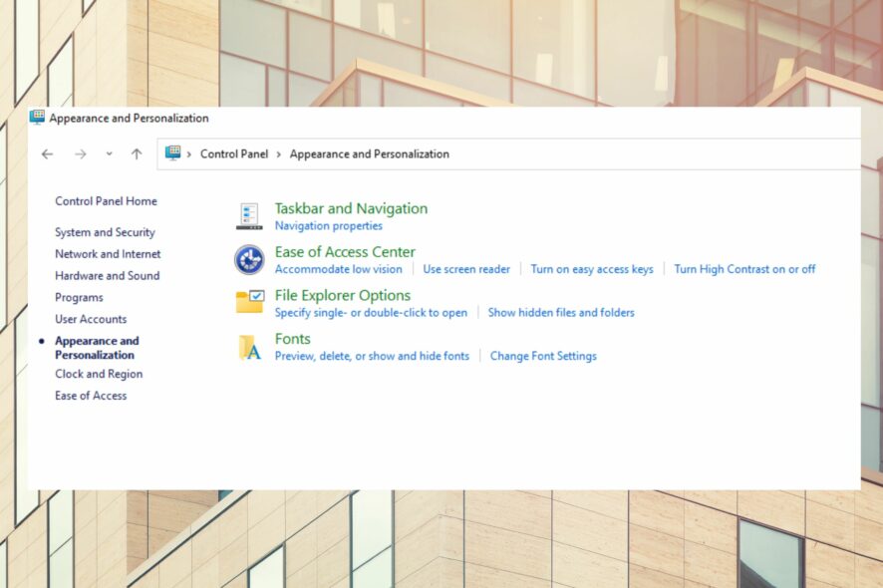Image resolution: width=883 pixels, height=588 pixels.
Task: Click Control Panel Home
Action: [x=106, y=200]
